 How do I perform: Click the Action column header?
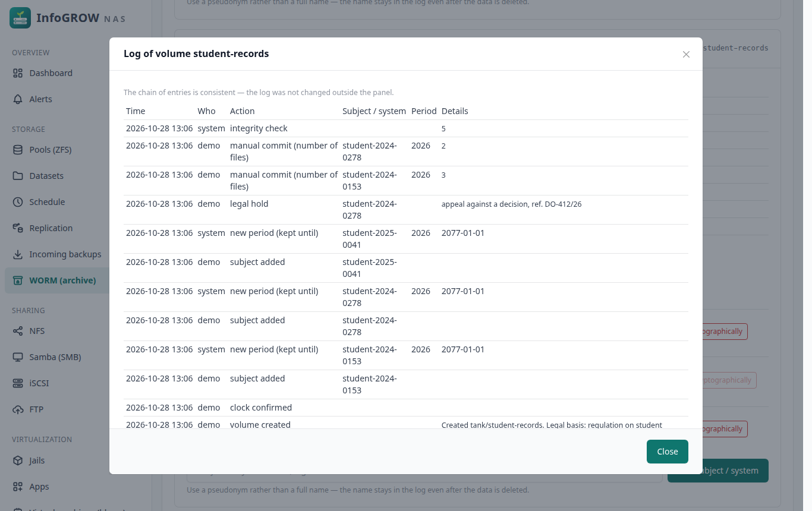(242, 111)
